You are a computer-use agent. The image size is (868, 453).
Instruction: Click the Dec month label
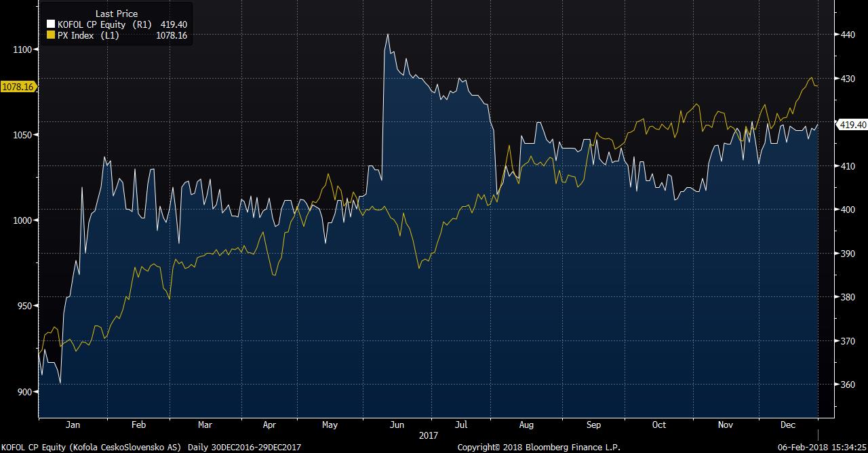787,425
